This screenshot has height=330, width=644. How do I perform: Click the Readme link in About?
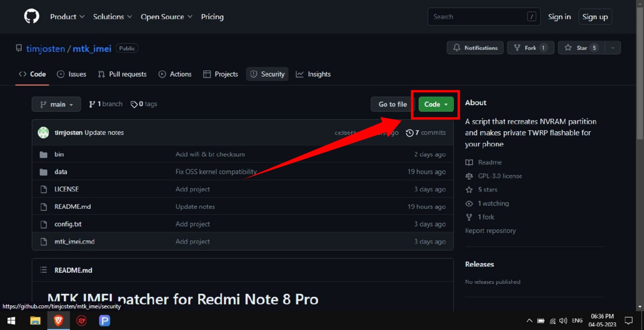click(x=483, y=162)
